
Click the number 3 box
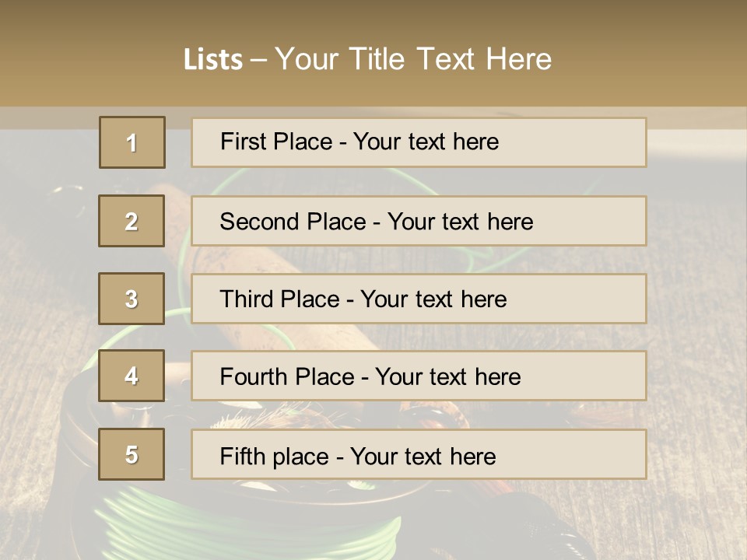pos(132,299)
